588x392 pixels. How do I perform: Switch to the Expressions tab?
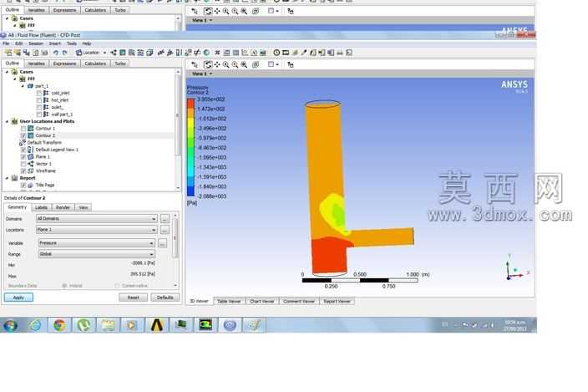64,64
